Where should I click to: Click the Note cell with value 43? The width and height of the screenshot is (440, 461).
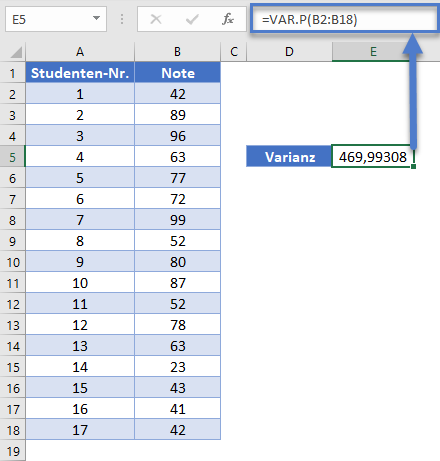177,388
